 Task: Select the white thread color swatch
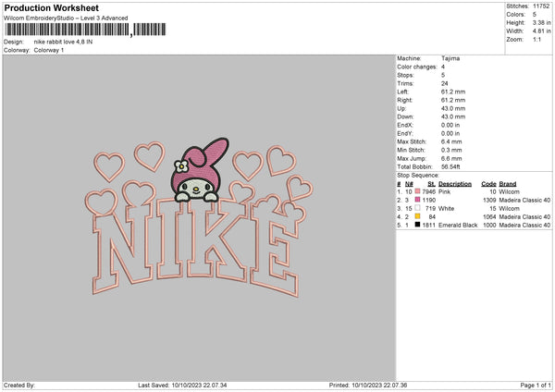point(418,208)
